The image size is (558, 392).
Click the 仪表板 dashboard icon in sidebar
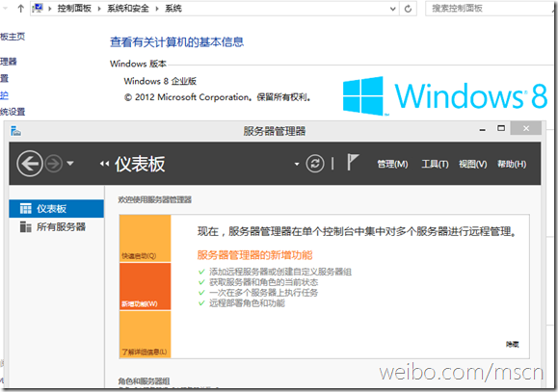coord(26,208)
